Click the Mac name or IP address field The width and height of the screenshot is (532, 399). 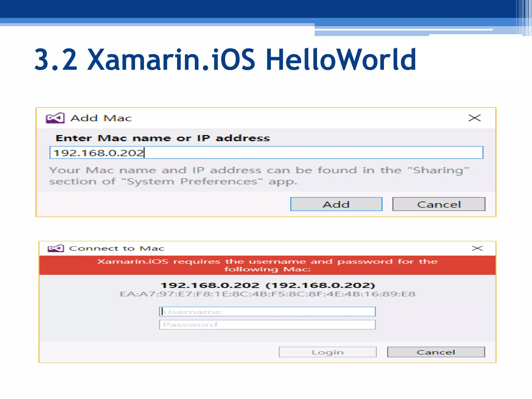266,152
